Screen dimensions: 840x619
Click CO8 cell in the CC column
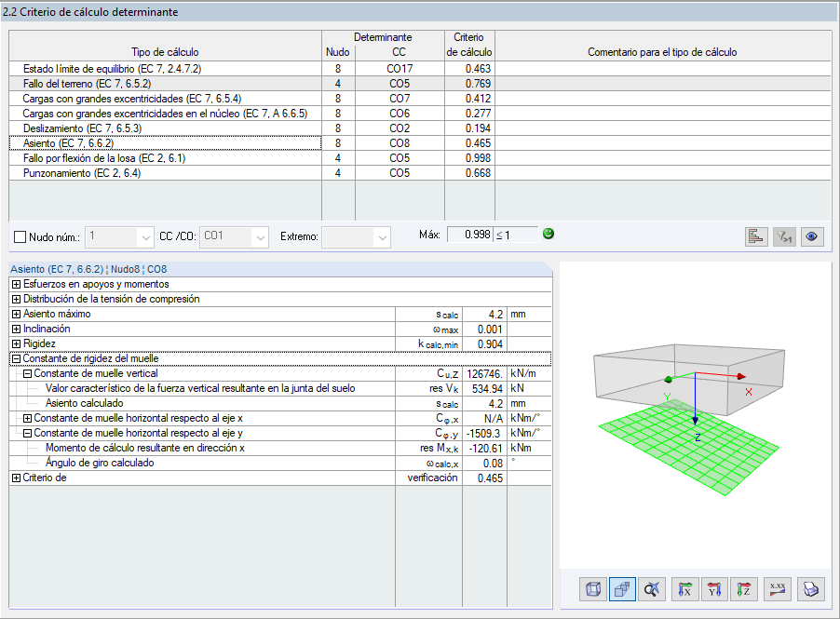(400, 143)
